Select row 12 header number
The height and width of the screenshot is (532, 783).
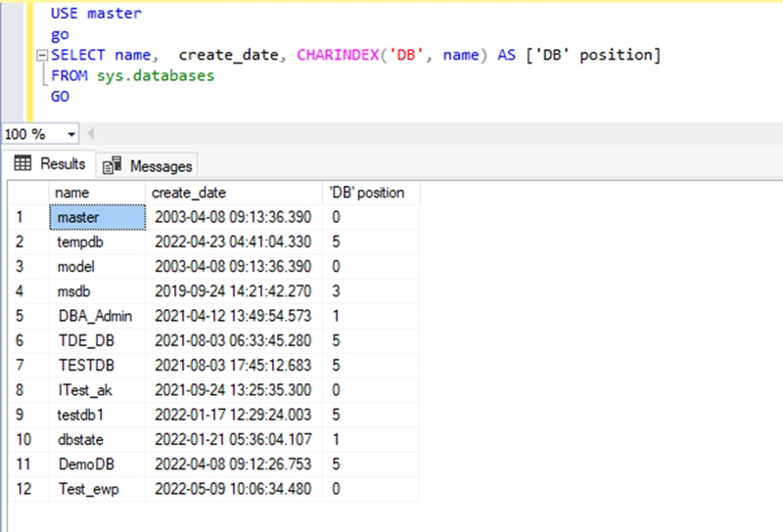[x=29, y=489]
